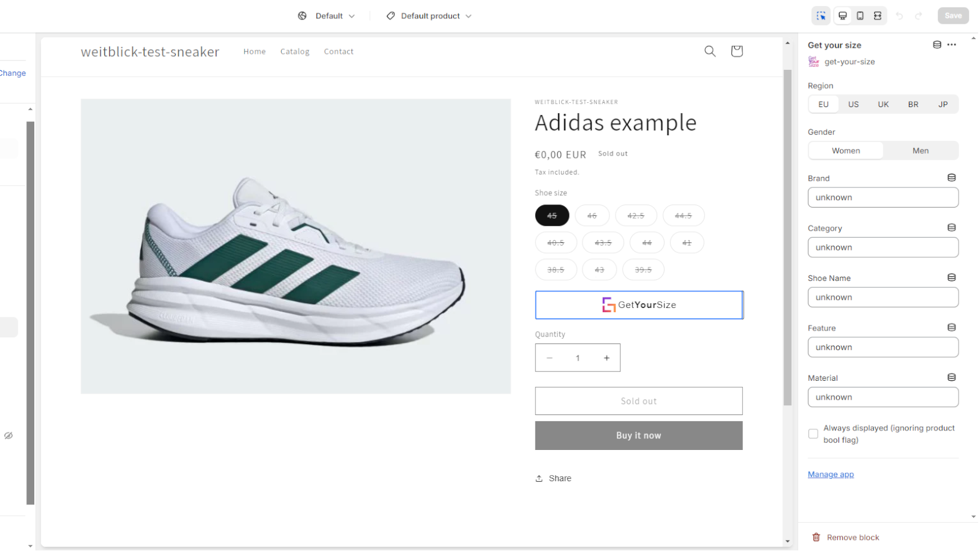Connect dynamic source for Feature
980x551 pixels.
952,328
